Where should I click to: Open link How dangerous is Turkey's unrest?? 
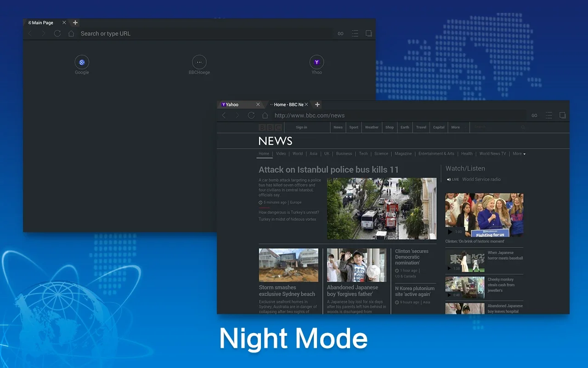tap(288, 213)
